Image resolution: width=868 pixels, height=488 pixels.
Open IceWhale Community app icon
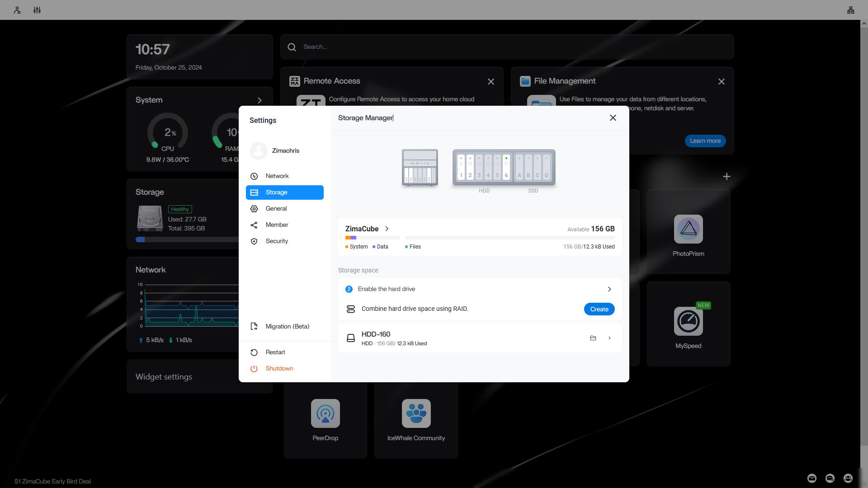(416, 414)
